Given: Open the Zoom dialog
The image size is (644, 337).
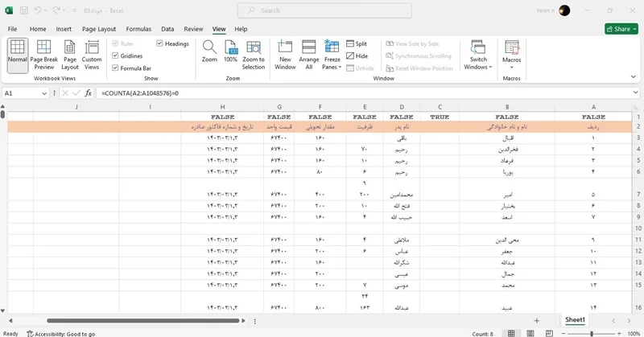Looking at the screenshot, I should click(x=209, y=52).
